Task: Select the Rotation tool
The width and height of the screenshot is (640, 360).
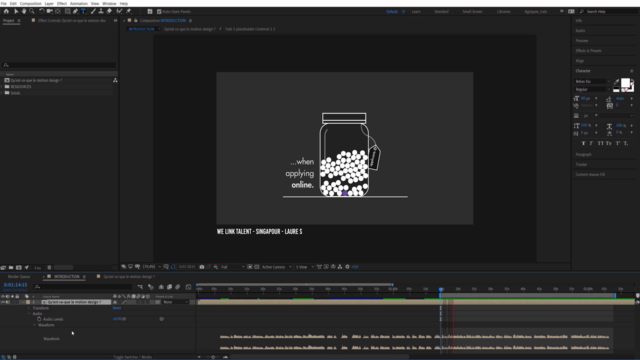Action: (x=41, y=11)
